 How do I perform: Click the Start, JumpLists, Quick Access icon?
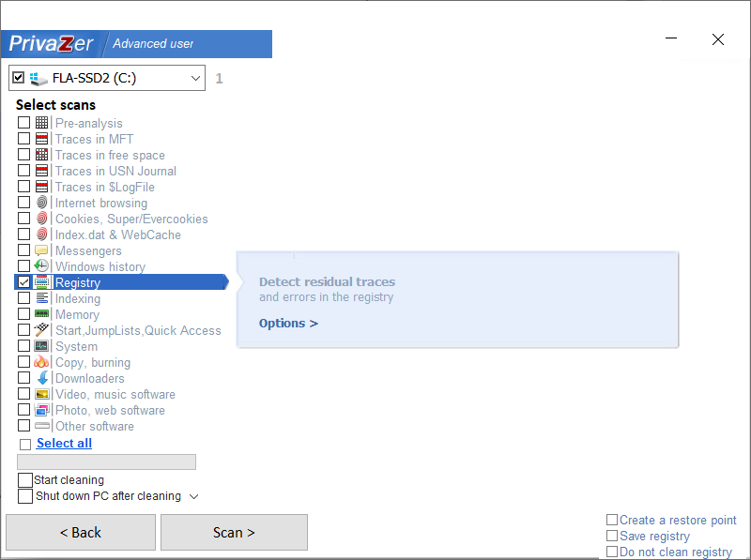pyautogui.click(x=41, y=330)
